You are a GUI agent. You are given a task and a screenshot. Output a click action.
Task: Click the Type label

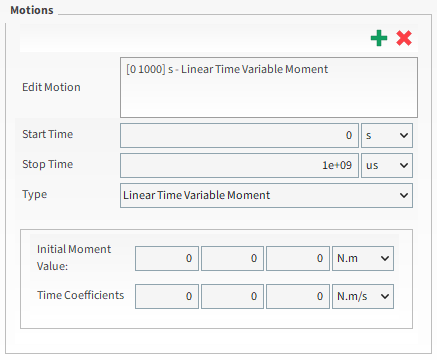pyautogui.click(x=35, y=195)
